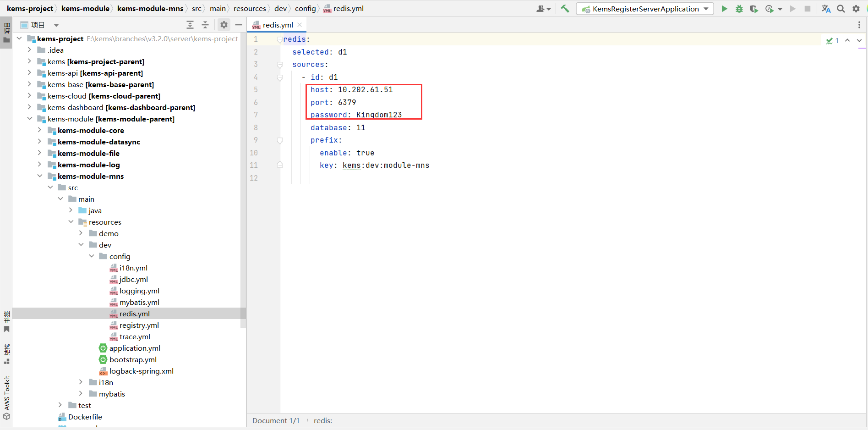The height and width of the screenshot is (430, 868).
Task: Collapse the config folder
Action: pos(91,256)
